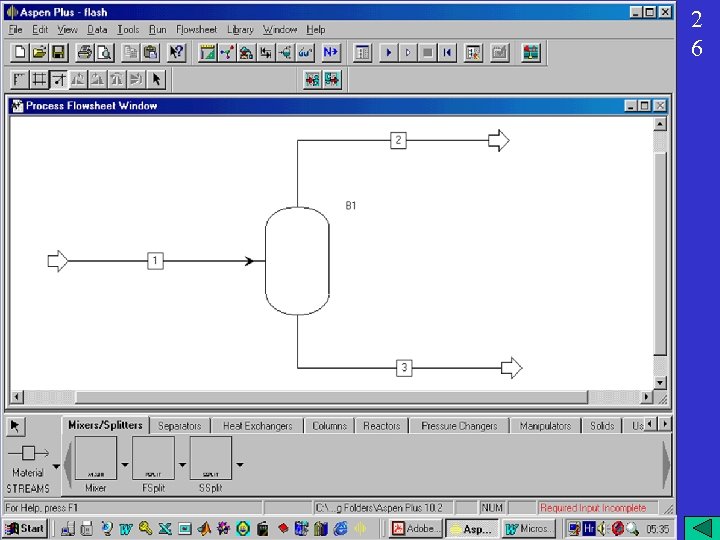Step through the run with the step icon
This screenshot has height=540, width=720.
pyautogui.click(x=408, y=52)
